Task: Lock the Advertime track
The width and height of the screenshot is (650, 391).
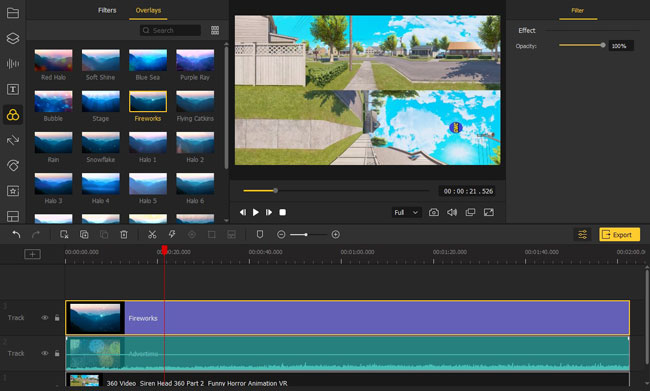Action: tap(57, 353)
